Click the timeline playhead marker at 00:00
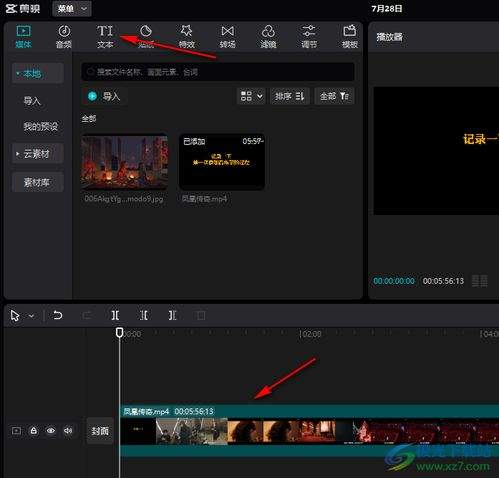This screenshot has width=499, height=478. (x=119, y=332)
